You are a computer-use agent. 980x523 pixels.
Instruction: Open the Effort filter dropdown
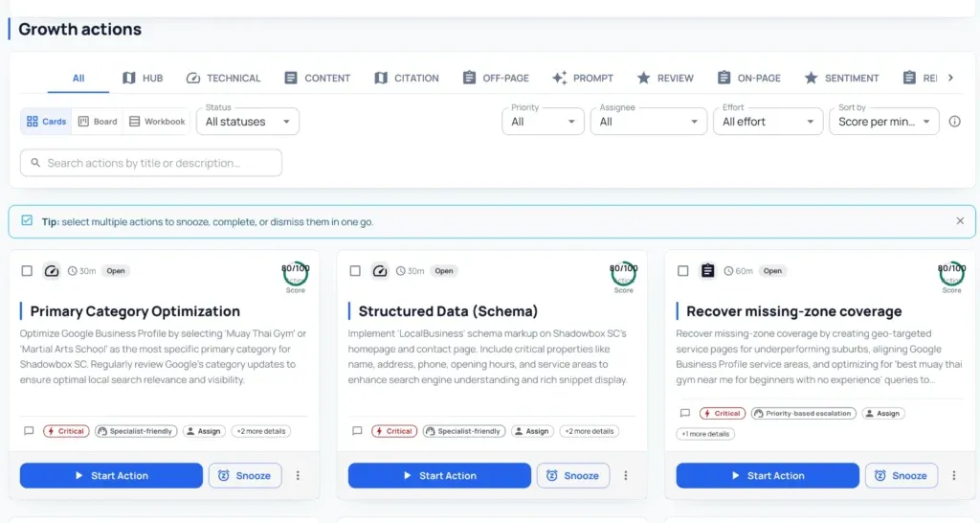tap(768, 122)
